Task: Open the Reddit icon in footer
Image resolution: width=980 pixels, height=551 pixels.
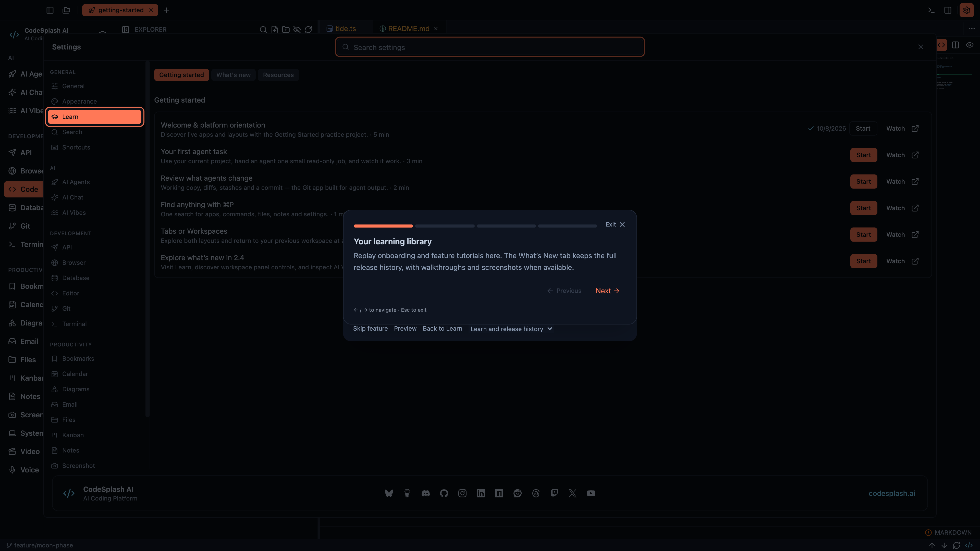Action: (x=517, y=493)
